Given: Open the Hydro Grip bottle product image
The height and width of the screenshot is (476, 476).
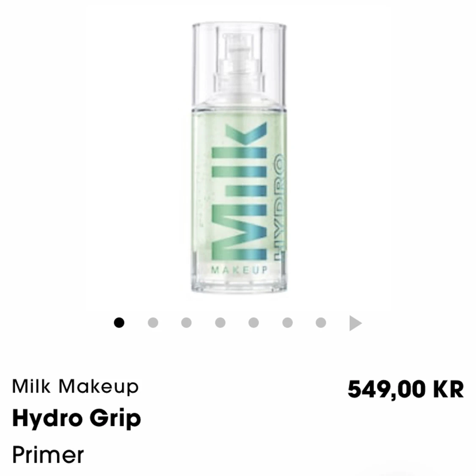Looking at the screenshot, I should (239, 158).
